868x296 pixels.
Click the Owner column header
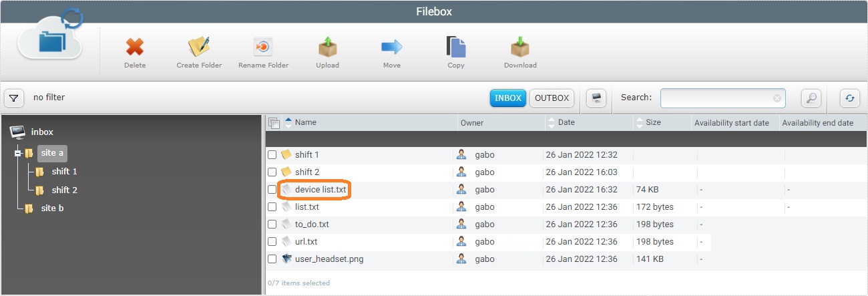click(472, 123)
